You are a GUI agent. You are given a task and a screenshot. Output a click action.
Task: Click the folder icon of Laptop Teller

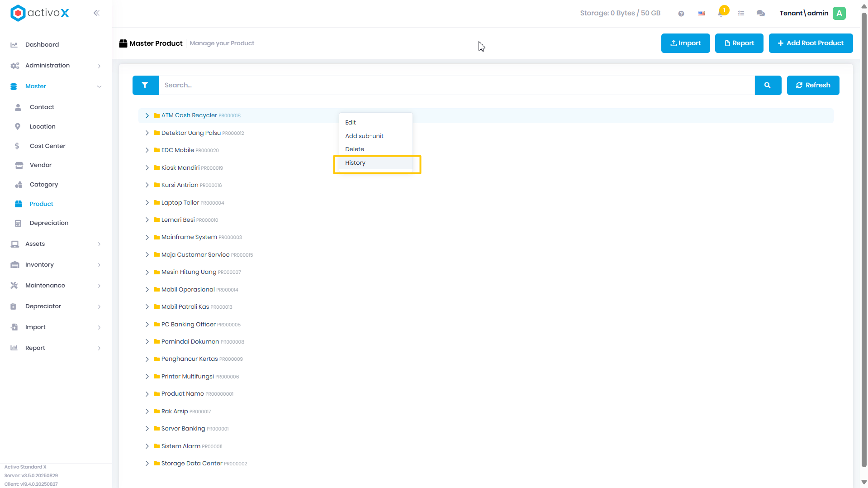(157, 202)
